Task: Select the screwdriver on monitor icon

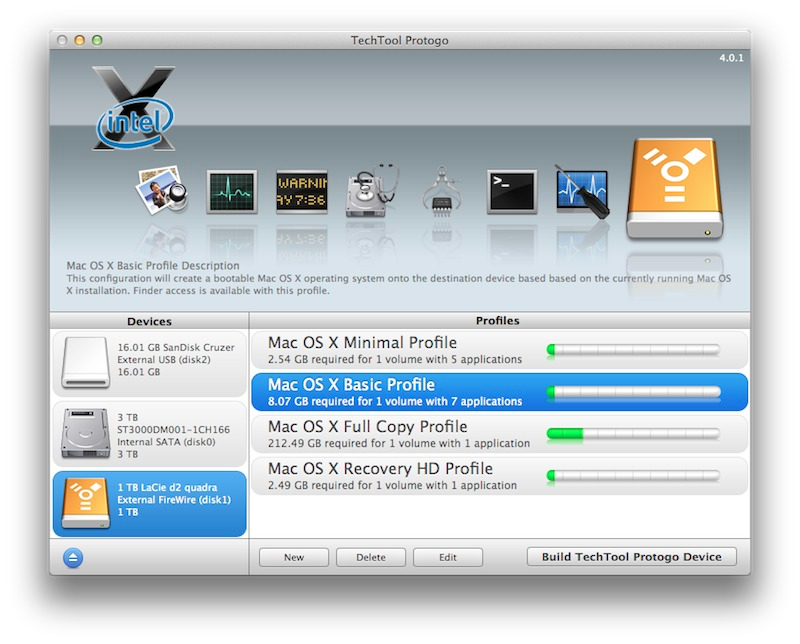Action: point(582,191)
